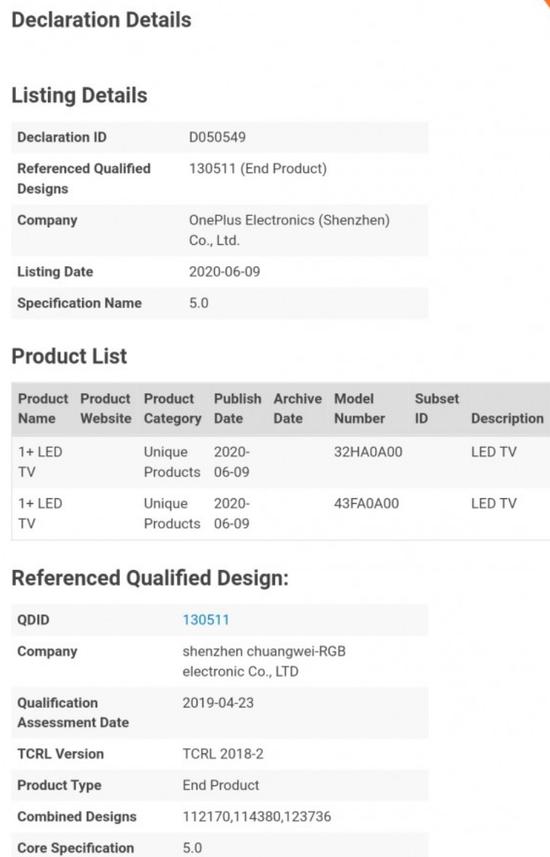This screenshot has width=550, height=857.
Task: Click the TCRL 2018-2 version value
Action: (x=223, y=754)
